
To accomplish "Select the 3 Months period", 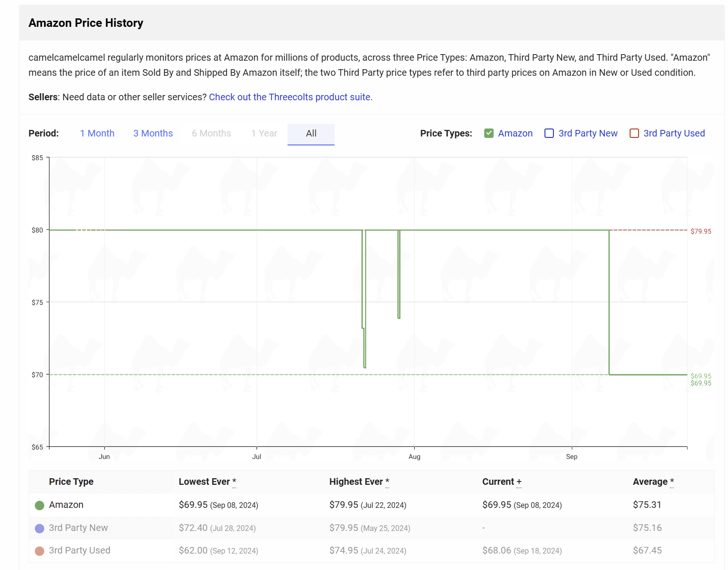I will point(153,134).
